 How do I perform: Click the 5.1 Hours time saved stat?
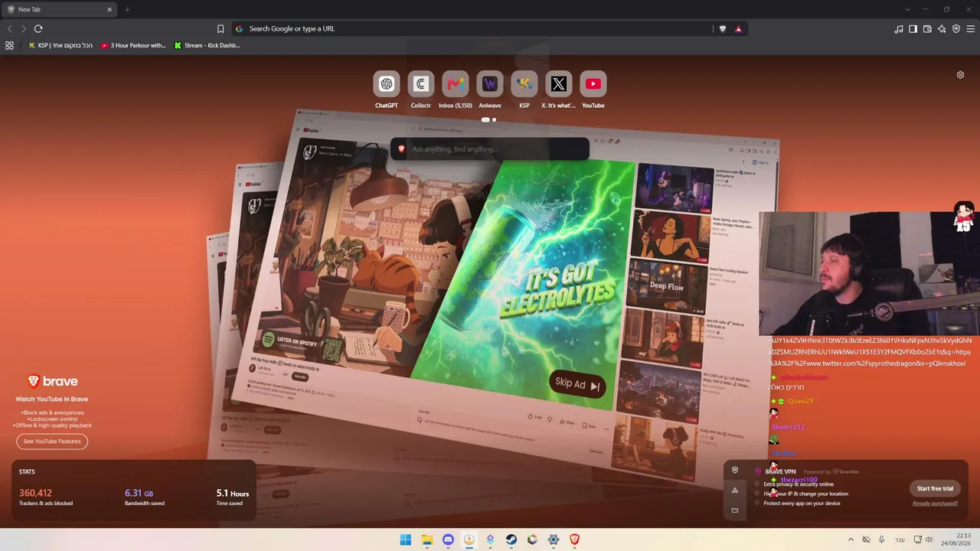[x=232, y=497]
